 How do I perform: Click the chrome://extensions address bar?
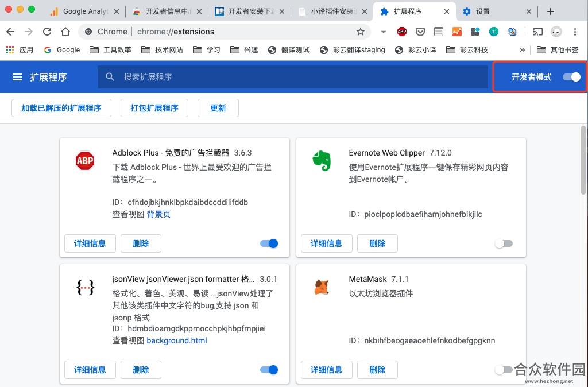tap(225, 32)
